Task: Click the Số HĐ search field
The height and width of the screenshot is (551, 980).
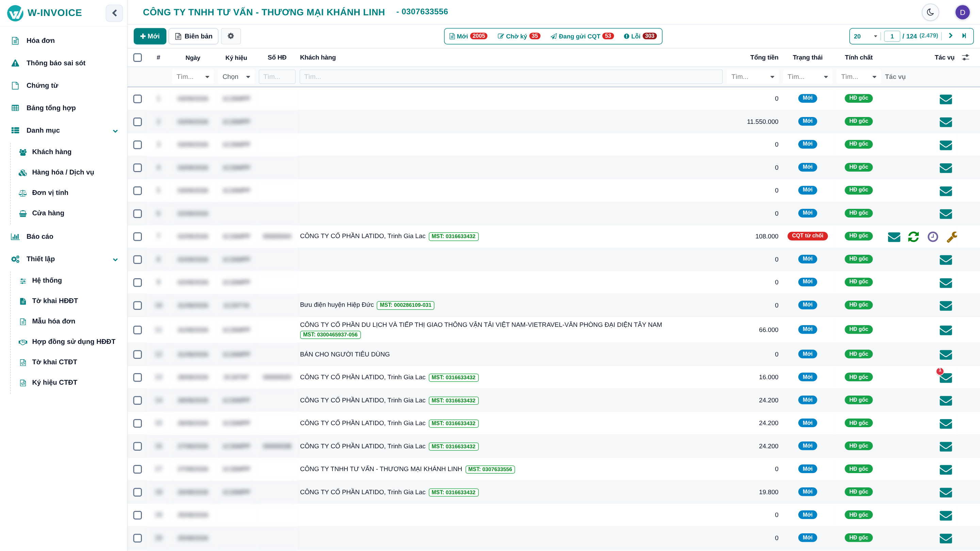Action: click(x=277, y=77)
